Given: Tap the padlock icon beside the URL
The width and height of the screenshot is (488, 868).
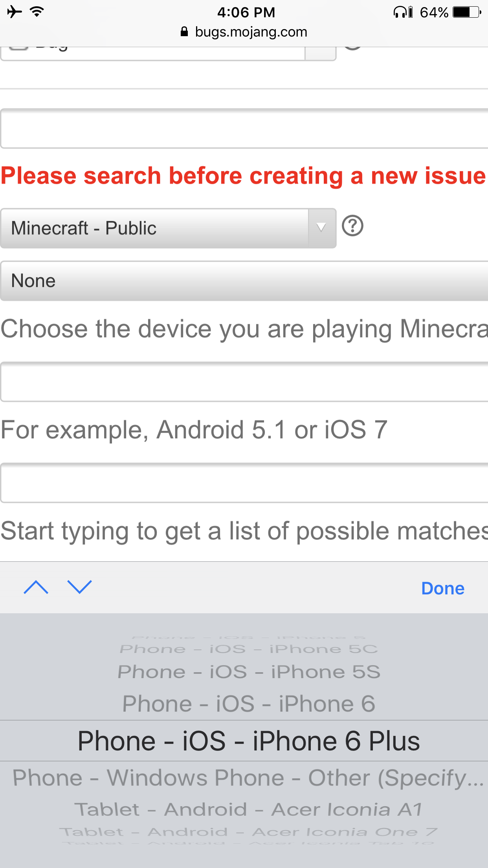Looking at the screenshot, I should [184, 32].
